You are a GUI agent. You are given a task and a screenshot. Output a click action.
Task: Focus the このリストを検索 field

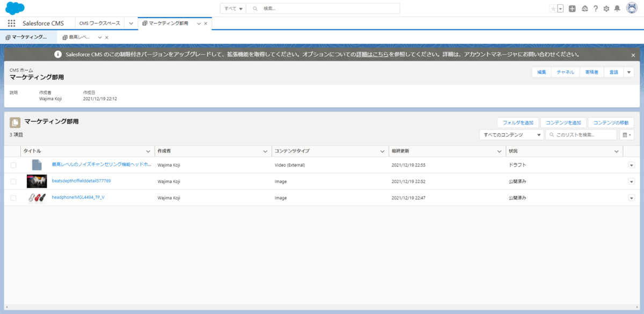(581, 135)
